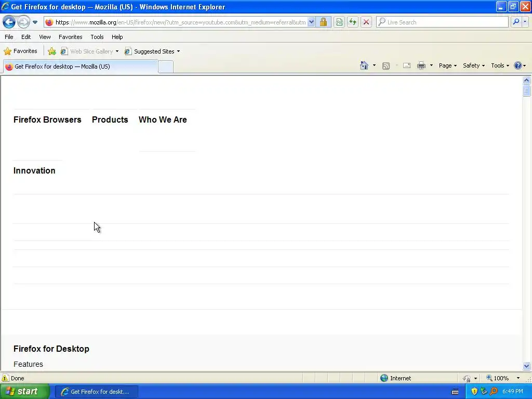Open the Favorites star button
The image size is (532, 399).
[20, 51]
